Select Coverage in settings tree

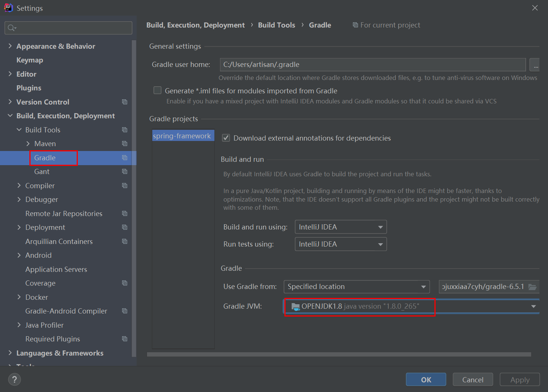[40, 283]
